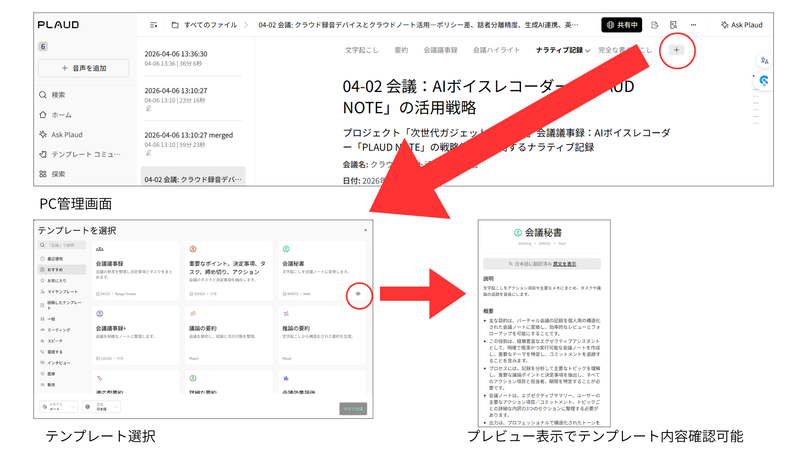Open 検索 in the PLAUD sidebar
800x450 pixels.
pos(53,94)
